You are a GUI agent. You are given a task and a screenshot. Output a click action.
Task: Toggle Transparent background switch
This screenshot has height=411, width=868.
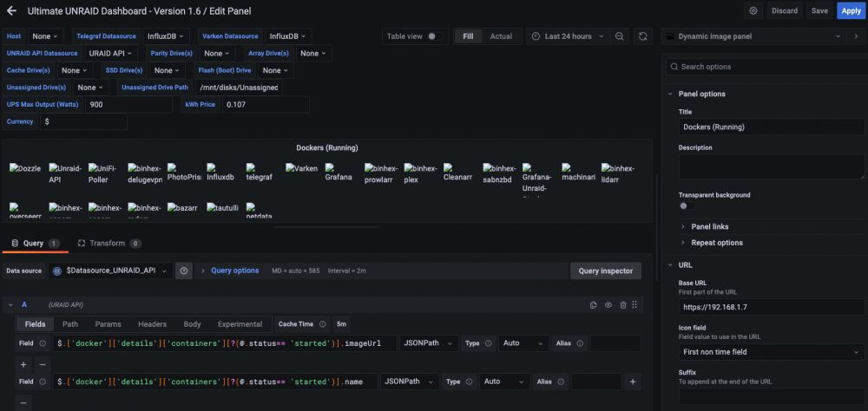(x=687, y=205)
